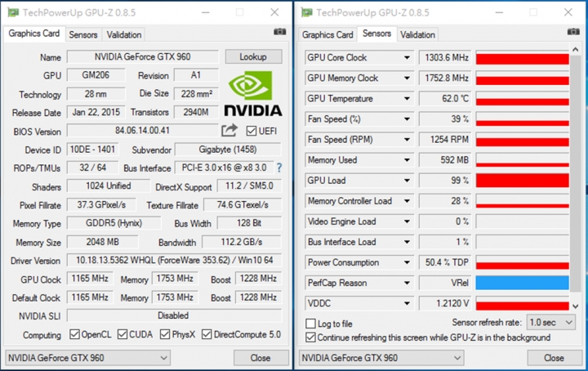
Task: Open the Memory Controller Load sensor dropdown
Action: tap(407, 201)
